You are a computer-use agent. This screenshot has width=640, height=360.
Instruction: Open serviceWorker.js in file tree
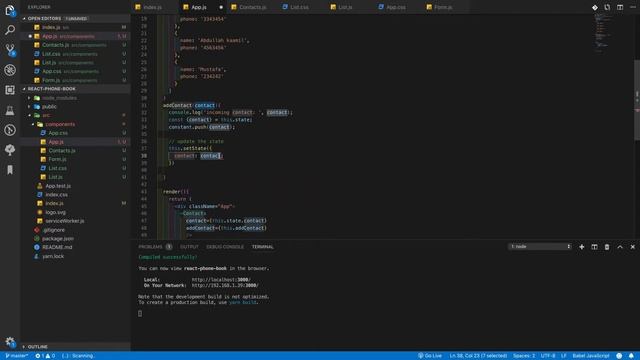(x=64, y=221)
